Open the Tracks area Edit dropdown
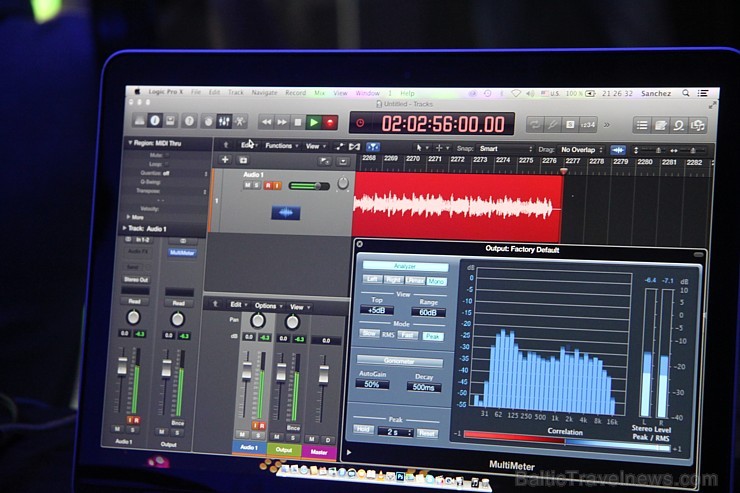Viewport: 740px width, 493px height. point(249,145)
